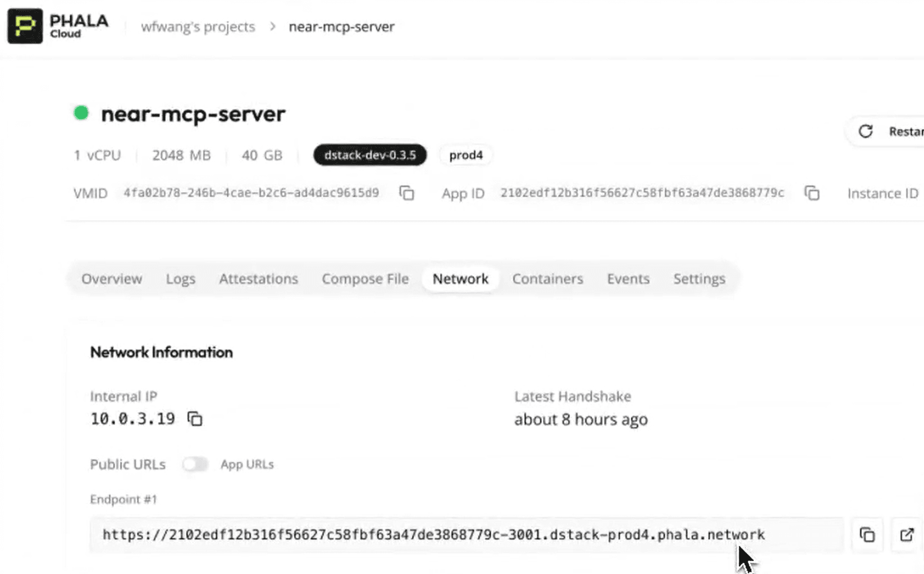Image resolution: width=924 pixels, height=574 pixels.
Task: Switch to the Logs tab
Action: click(180, 279)
